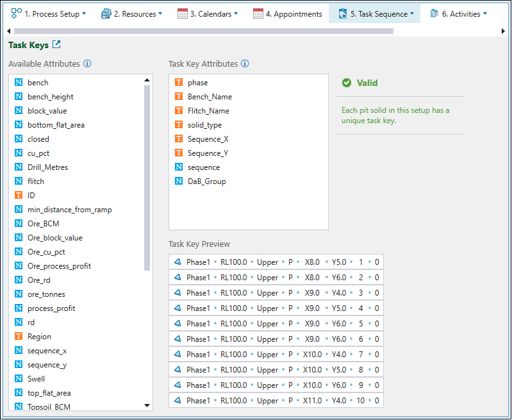The width and height of the screenshot is (512, 420).
Task: Click the Activities tab icon
Action: pyautogui.click(x=434, y=13)
